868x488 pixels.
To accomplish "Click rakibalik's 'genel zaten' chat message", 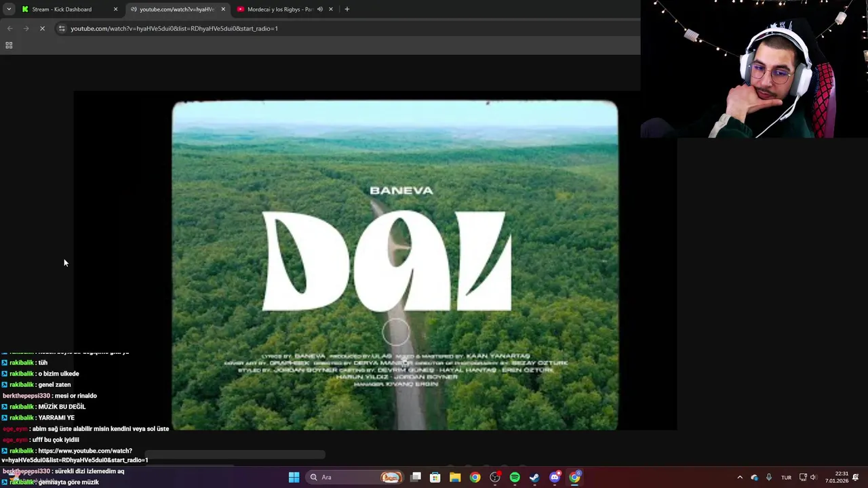I will tap(54, 385).
